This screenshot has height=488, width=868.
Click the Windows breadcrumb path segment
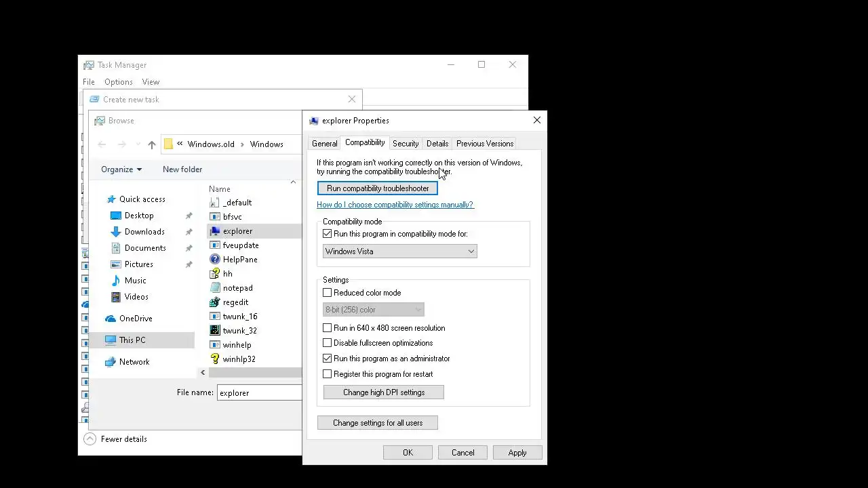point(267,144)
